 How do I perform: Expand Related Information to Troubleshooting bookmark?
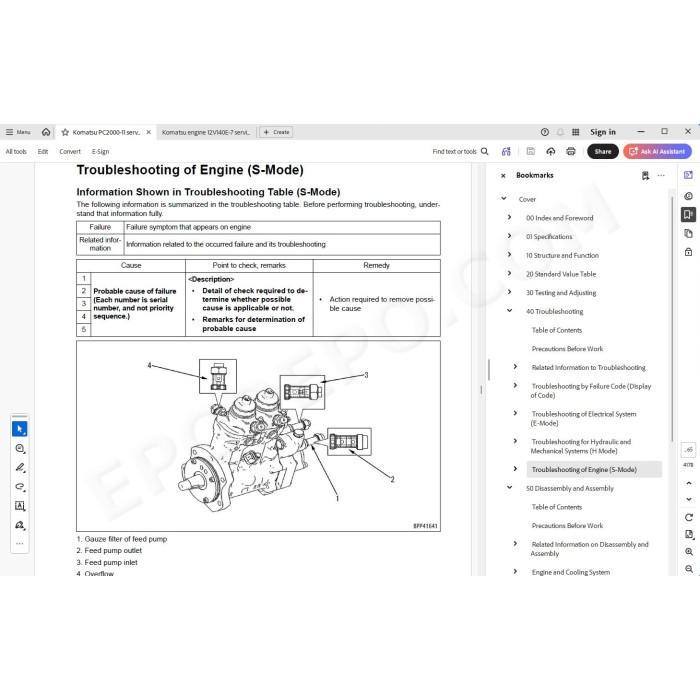(x=515, y=367)
